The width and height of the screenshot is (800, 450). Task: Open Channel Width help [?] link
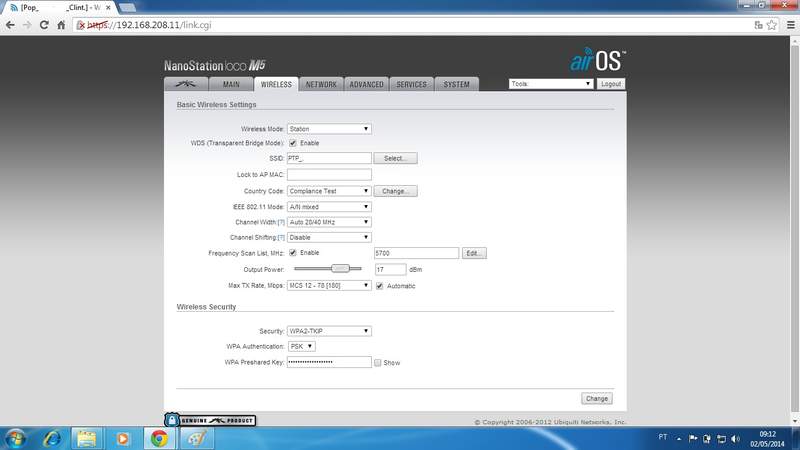coord(281,222)
